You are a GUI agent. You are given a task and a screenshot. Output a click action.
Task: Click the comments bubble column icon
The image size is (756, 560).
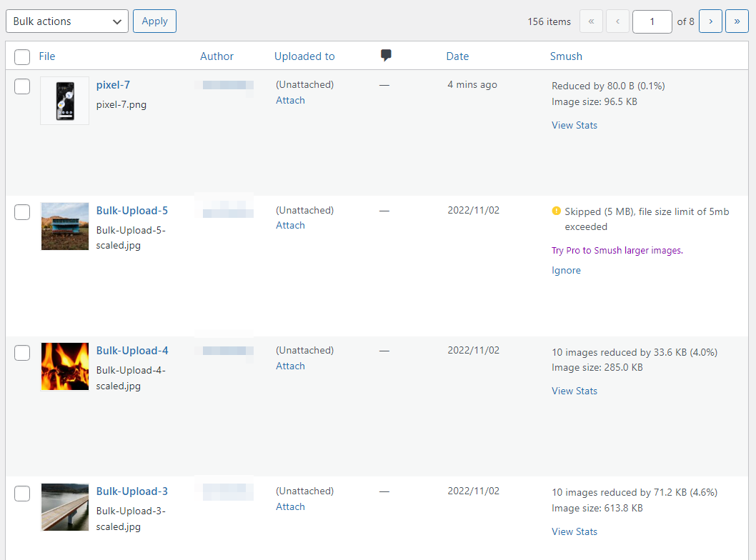tap(386, 56)
